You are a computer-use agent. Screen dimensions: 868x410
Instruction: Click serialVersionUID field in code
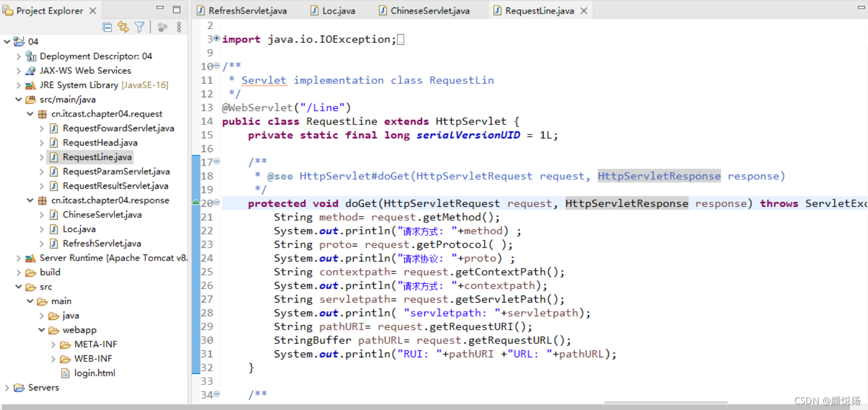pos(468,135)
